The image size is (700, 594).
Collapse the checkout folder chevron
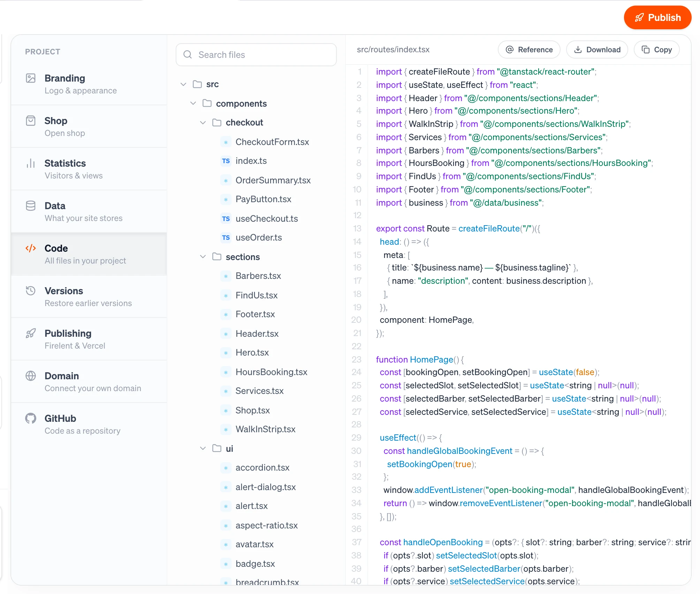click(203, 123)
